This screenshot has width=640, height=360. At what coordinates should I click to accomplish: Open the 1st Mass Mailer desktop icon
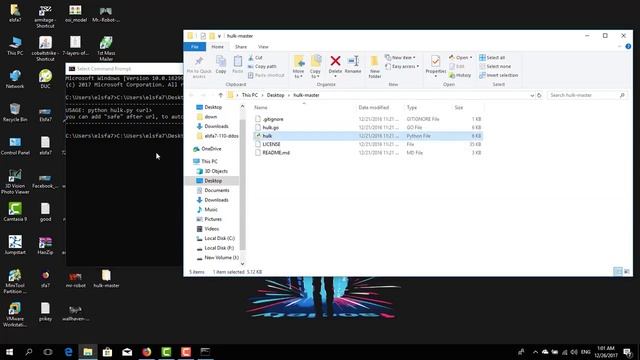point(106,49)
